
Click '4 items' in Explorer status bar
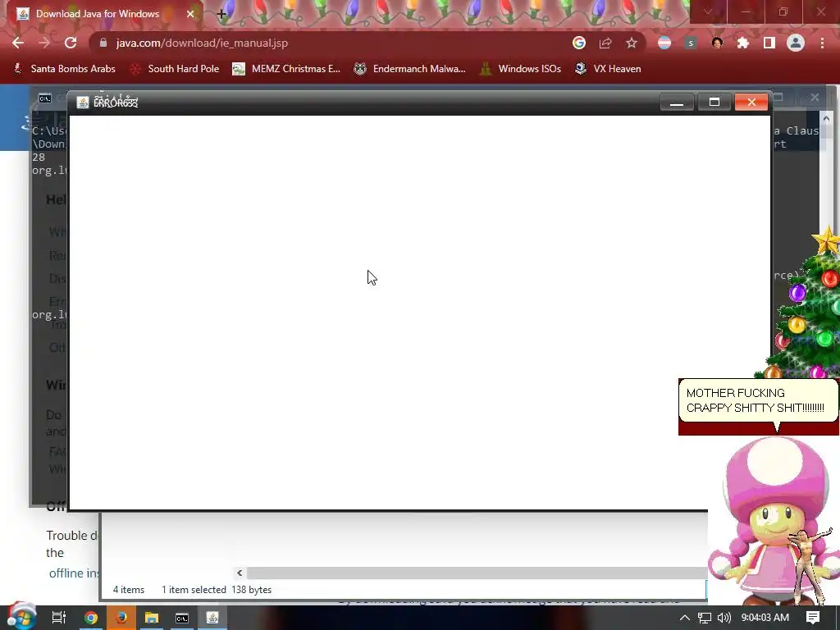[129, 589]
